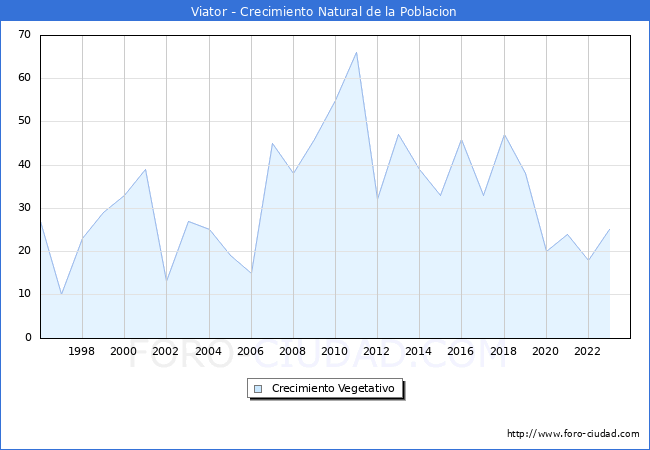Click the 2012 x-axis label
This screenshot has width=650, height=450.
pyautogui.click(x=377, y=351)
